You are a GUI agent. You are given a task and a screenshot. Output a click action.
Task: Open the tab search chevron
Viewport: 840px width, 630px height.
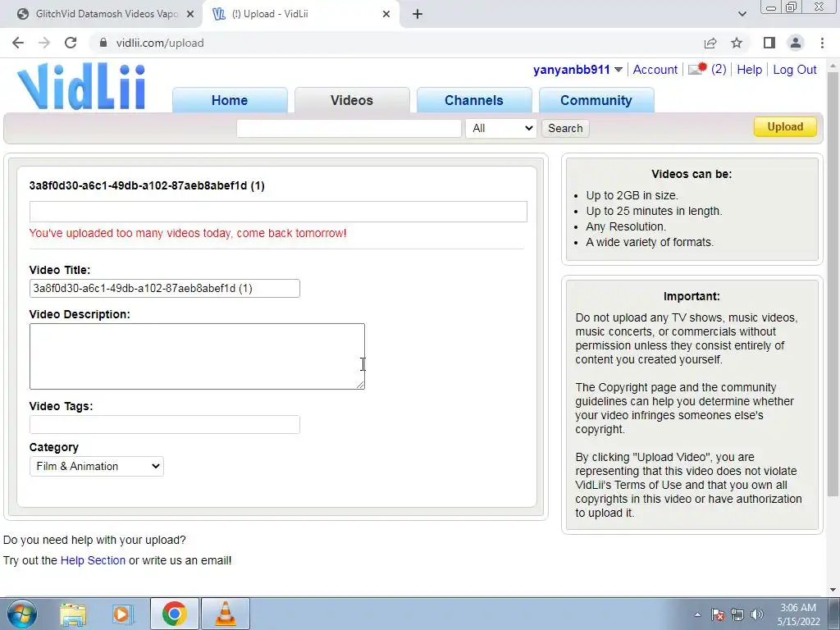[x=742, y=15]
